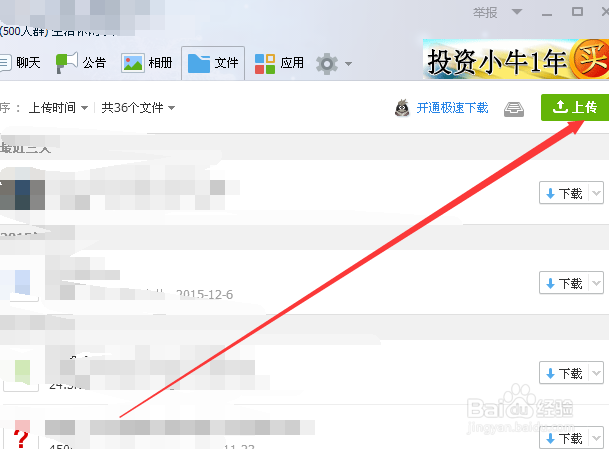Click 举报 report in the title bar
Image resolution: width=609 pixels, height=449 pixels.
[x=485, y=12]
